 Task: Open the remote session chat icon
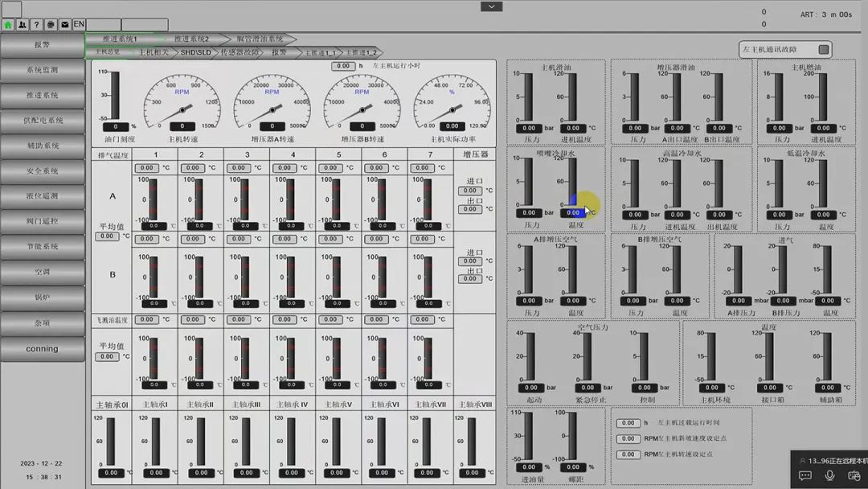[x=805, y=475]
